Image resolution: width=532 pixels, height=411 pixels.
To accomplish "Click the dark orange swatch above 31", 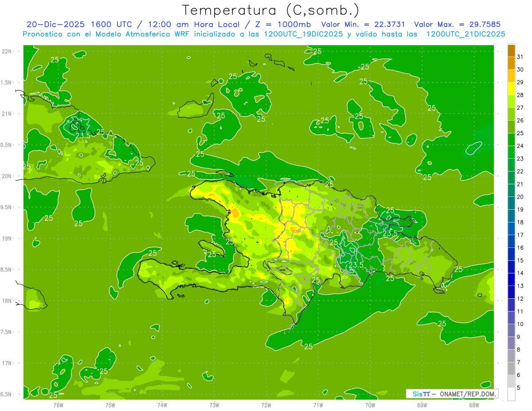I will click(x=511, y=51).
